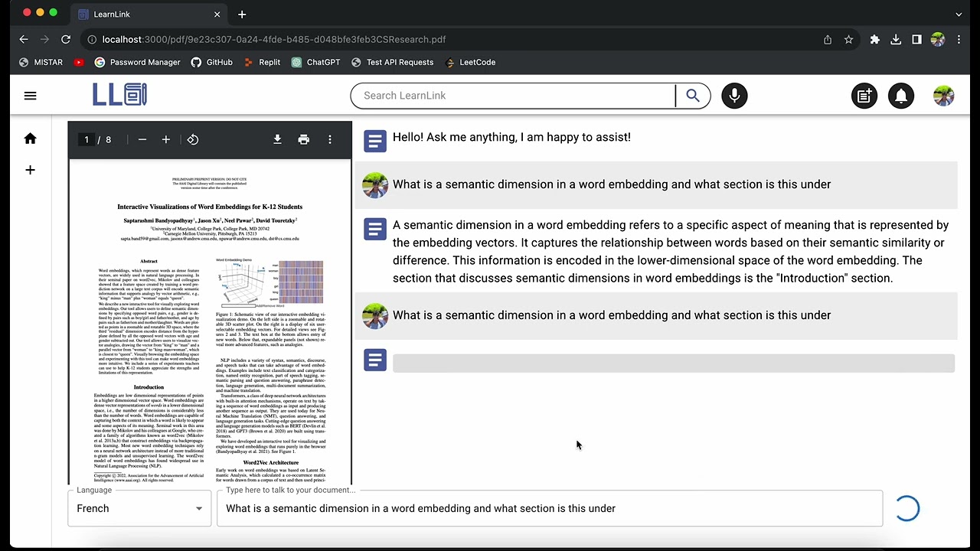The height and width of the screenshot is (551, 980).
Task: Go to Home in sidebar
Action: click(x=30, y=139)
